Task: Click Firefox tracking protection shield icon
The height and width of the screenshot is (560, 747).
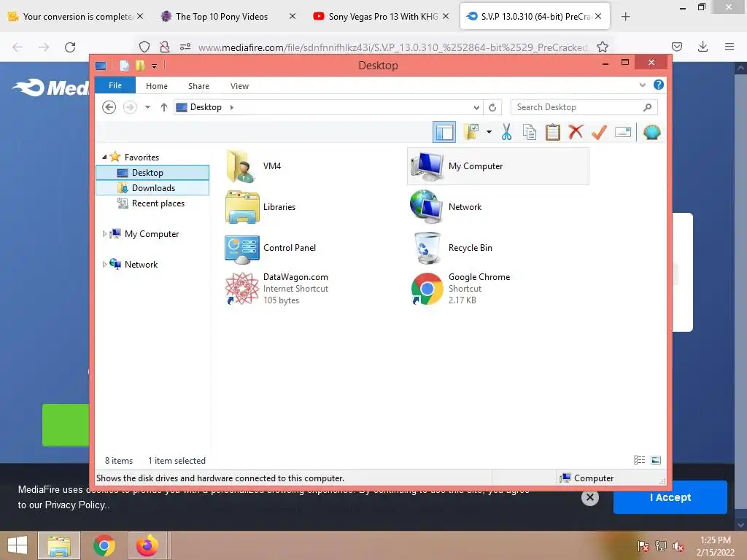Action: coord(144,47)
